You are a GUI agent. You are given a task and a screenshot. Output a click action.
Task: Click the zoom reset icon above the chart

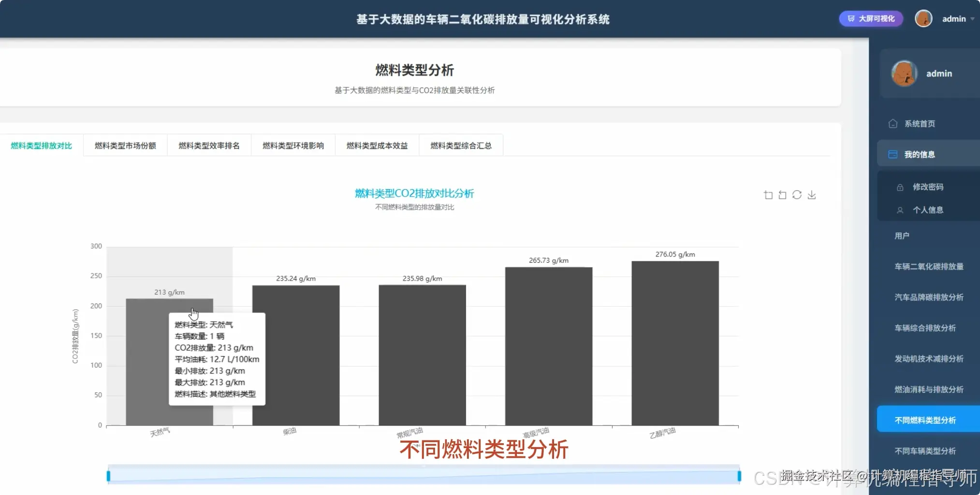[782, 195]
